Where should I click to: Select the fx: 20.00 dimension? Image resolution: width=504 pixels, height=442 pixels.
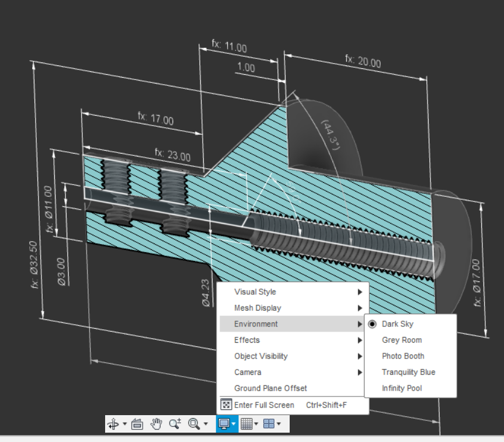coord(363,61)
